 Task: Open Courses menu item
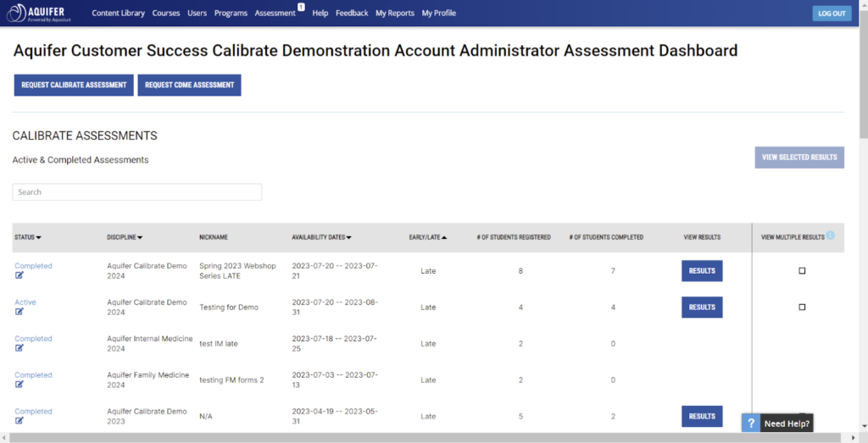166,14
